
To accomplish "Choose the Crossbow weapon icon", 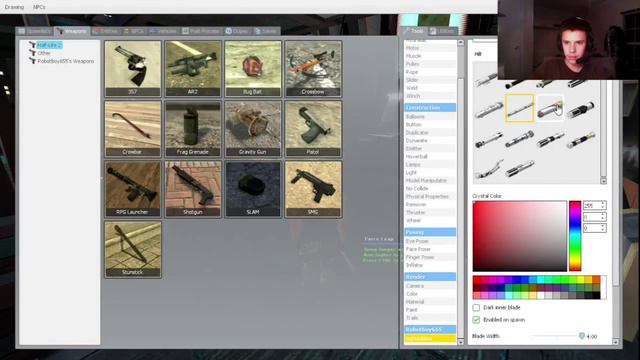I will [x=313, y=68].
